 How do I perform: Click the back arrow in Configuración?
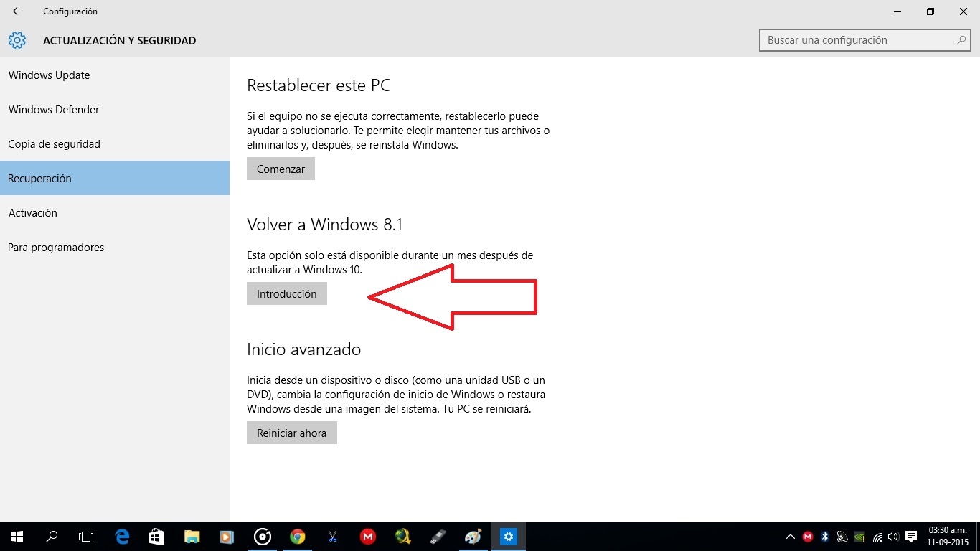click(17, 11)
